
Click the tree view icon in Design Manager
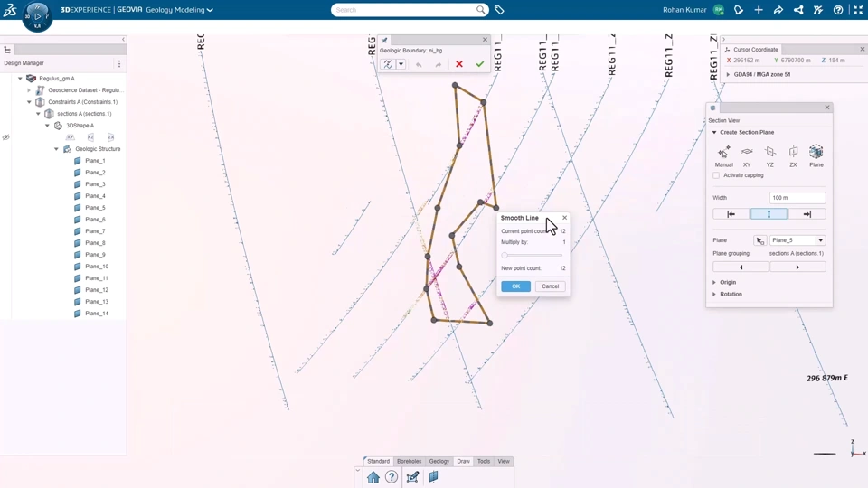click(8, 50)
